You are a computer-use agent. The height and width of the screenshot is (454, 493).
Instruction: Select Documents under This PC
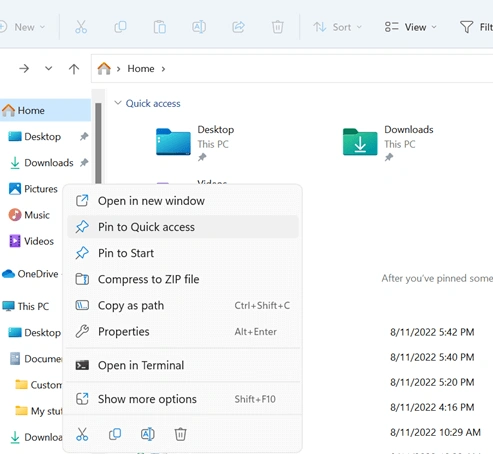35,359
